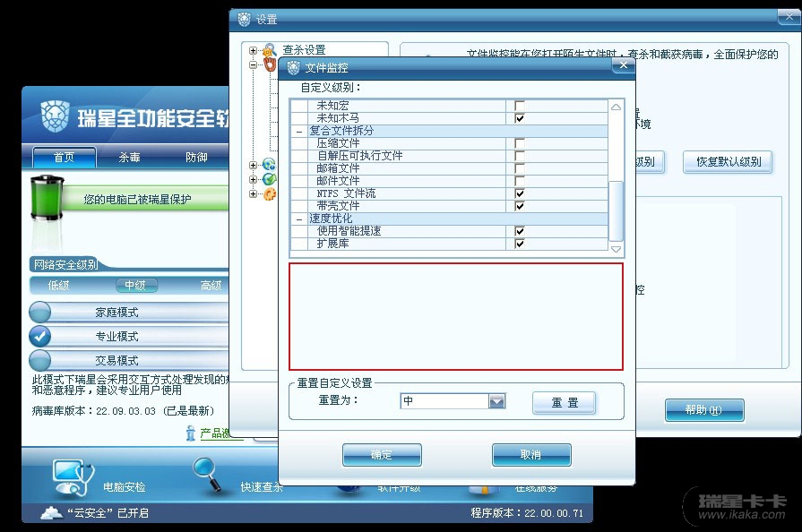The width and height of the screenshot is (802, 532).
Task: Set network security level to 高级
Action: pos(211,286)
